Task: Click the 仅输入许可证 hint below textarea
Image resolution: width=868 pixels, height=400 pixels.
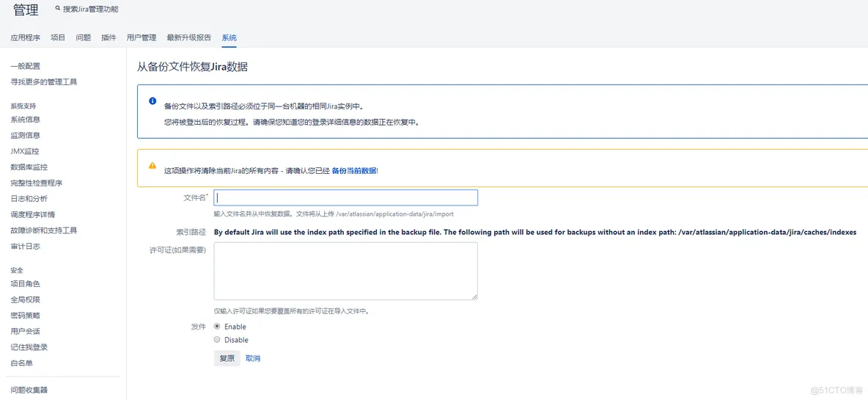Action: pos(291,311)
